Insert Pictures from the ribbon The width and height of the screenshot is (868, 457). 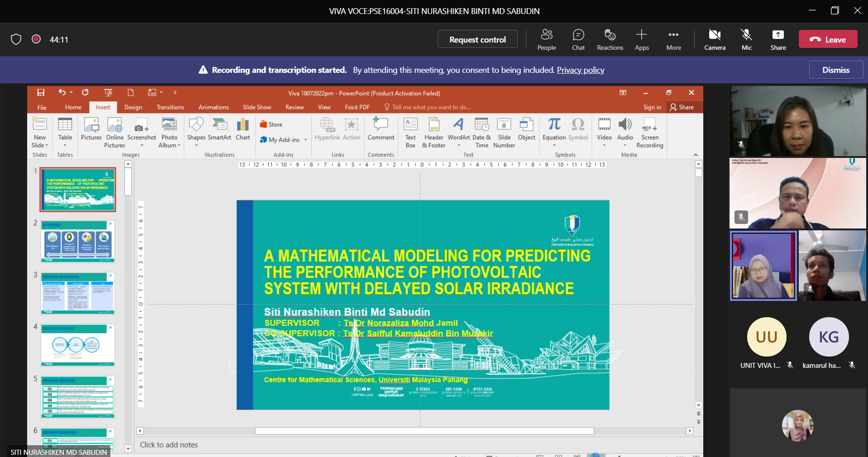[91, 129]
